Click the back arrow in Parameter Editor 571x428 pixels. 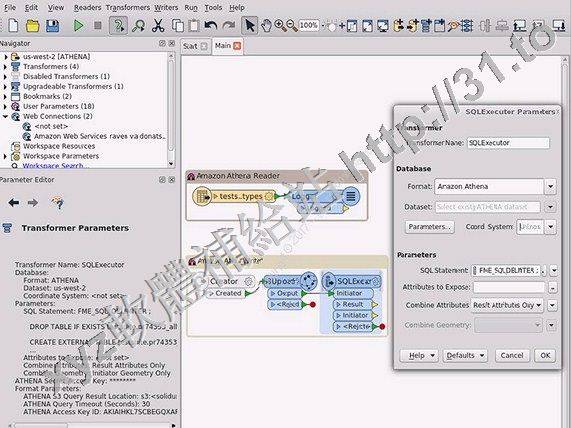[x=13, y=203]
